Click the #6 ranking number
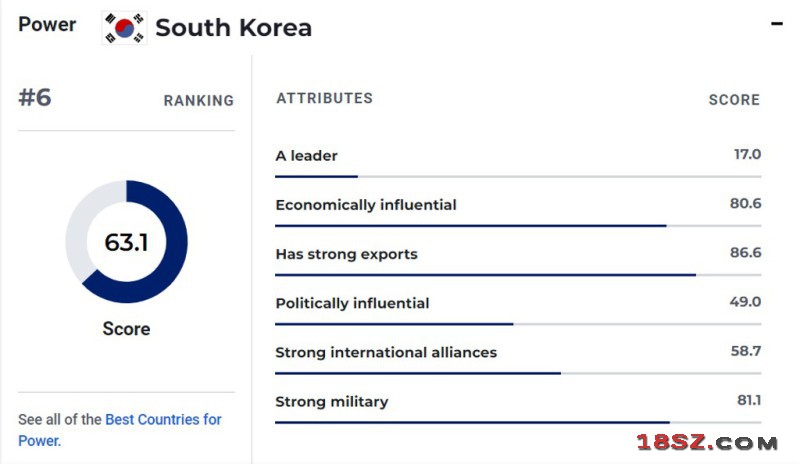The height and width of the screenshot is (464, 800). click(x=35, y=97)
